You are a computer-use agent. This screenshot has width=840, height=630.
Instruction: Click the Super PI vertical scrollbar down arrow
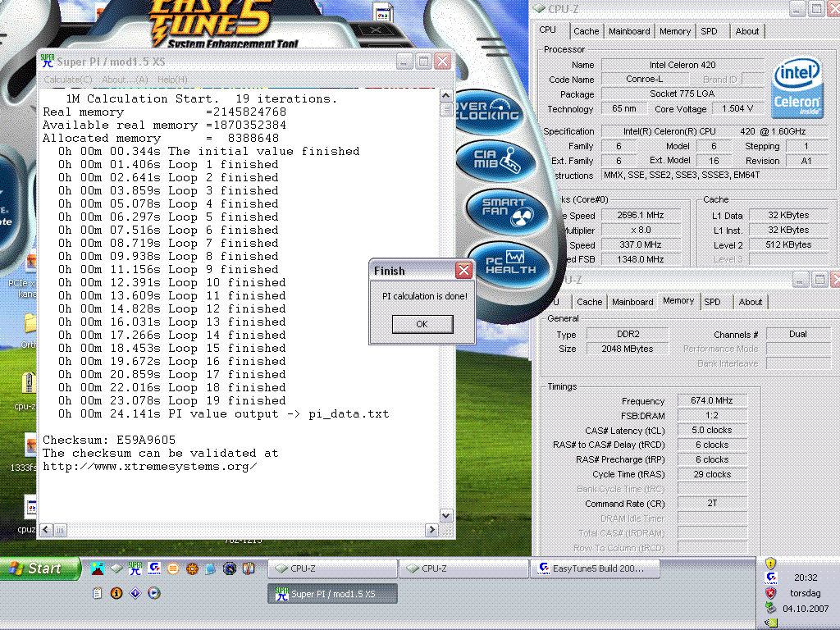point(445,515)
